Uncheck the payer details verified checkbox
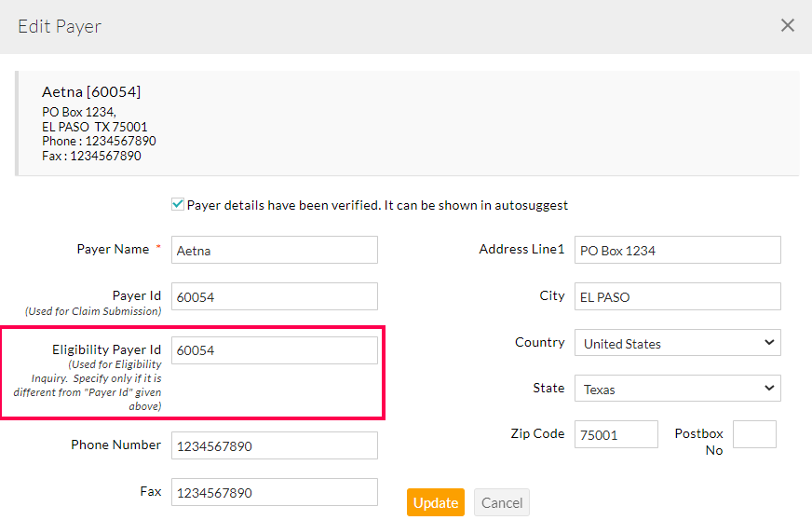Screen dimensions: 812x520 [x=177, y=205]
